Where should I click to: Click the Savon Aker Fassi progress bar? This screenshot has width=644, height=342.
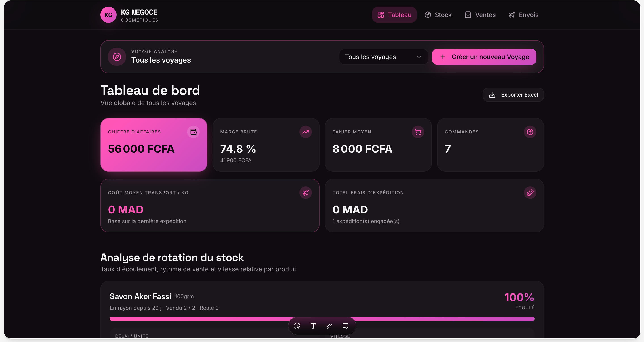tap(322, 319)
